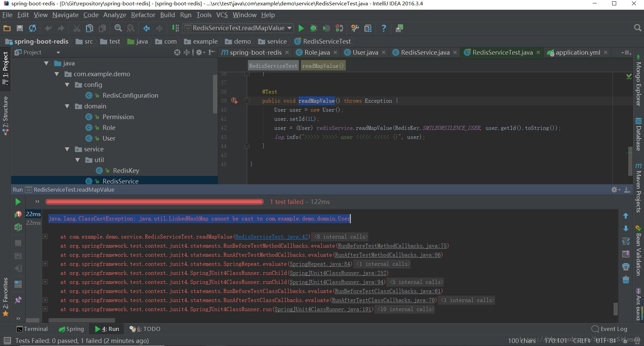Toggle the Database tool window

[638, 134]
